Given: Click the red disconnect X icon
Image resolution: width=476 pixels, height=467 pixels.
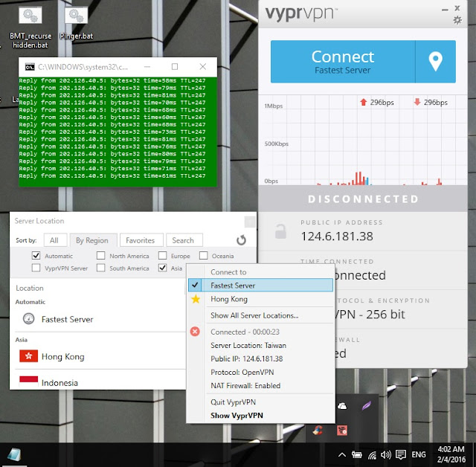Looking at the screenshot, I should 195,332.
